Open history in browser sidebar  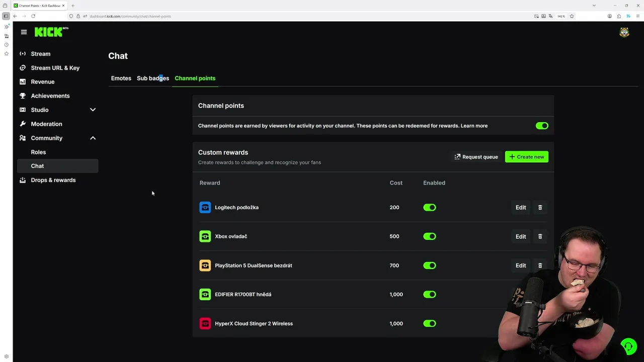point(7,45)
